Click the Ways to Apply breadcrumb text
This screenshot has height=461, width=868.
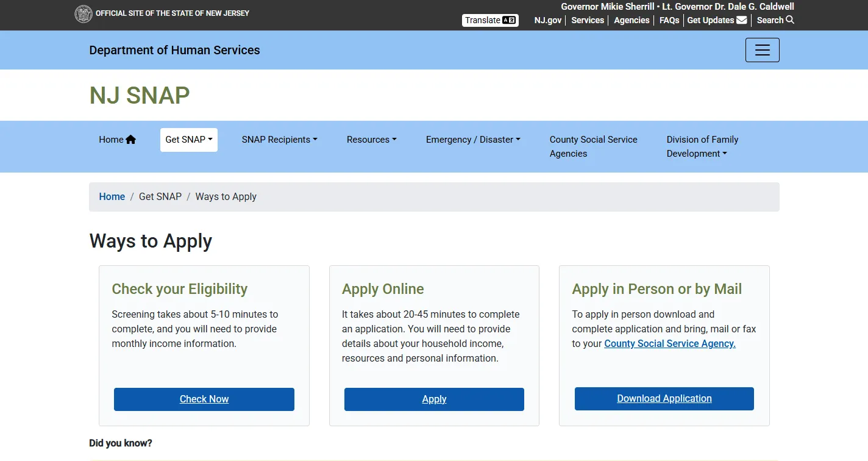click(226, 196)
